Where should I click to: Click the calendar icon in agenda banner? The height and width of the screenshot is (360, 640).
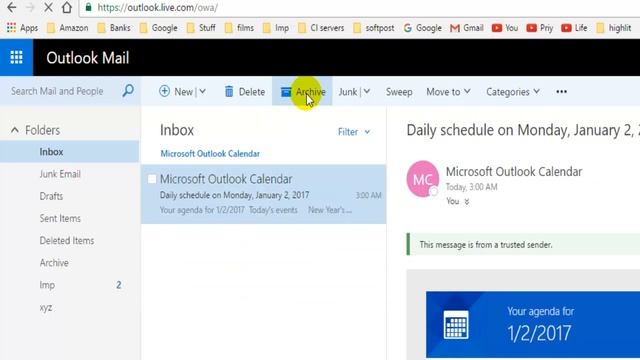456,325
